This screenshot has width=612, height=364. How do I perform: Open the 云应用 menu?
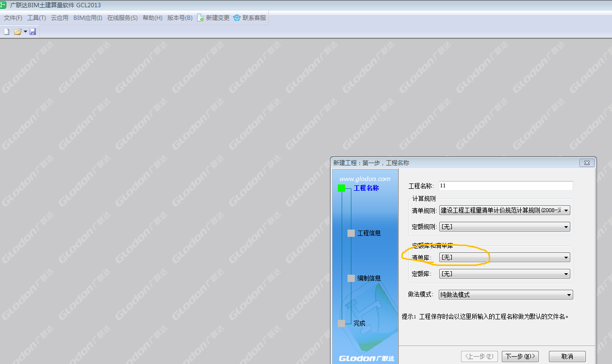[x=60, y=18]
